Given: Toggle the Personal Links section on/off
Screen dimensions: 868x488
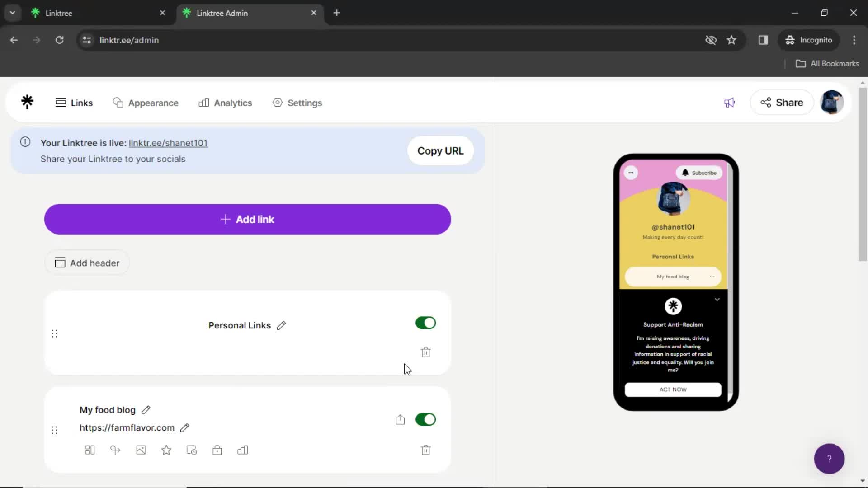Looking at the screenshot, I should (426, 323).
